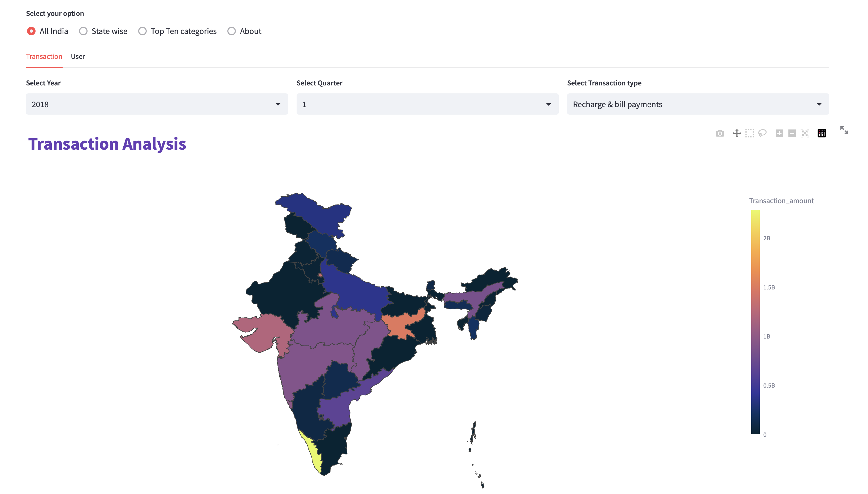The image size is (868, 494).
Task: Open Plotly website via the logo icon
Action: [822, 133]
